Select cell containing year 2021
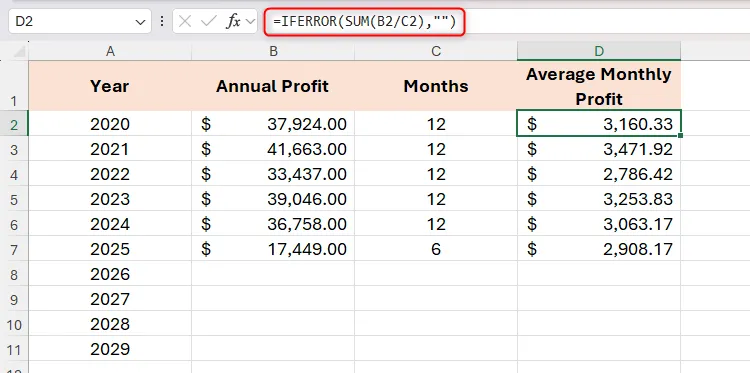 [110, 149]
